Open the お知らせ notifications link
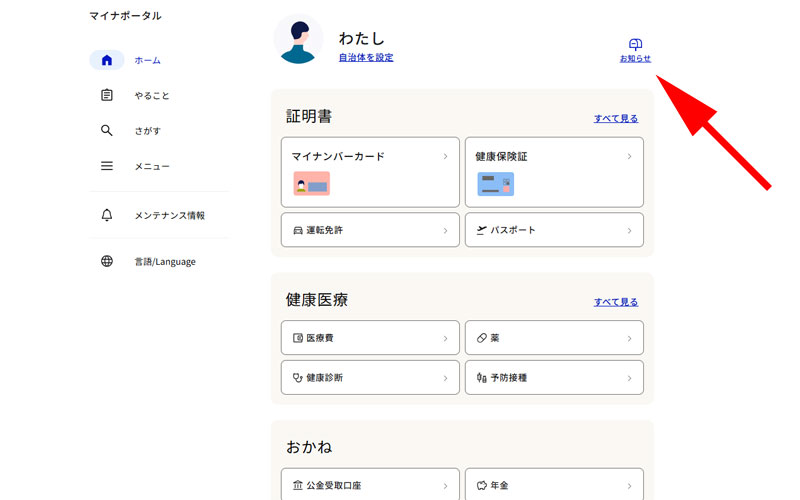Viewport: 800px width, 500px height. [635, 59]
